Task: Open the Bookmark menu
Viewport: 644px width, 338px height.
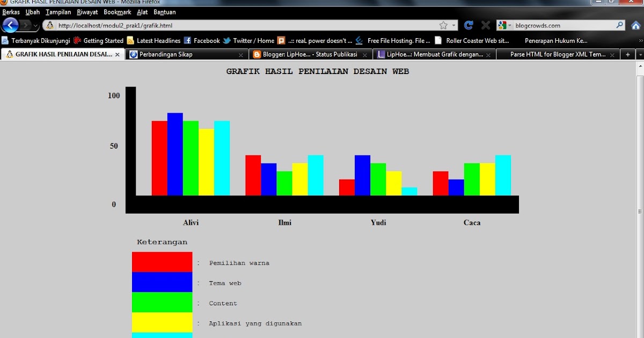Action: click(118, 12)
